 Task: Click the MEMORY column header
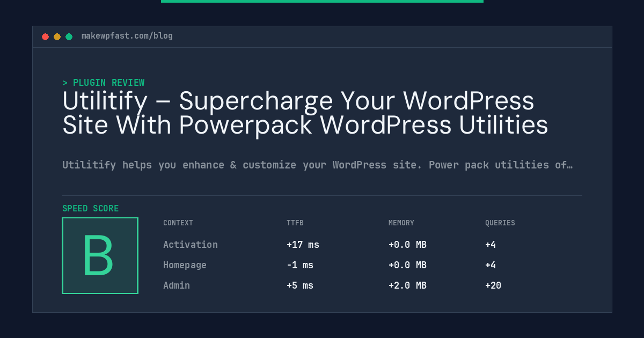(x=401, y=223)
